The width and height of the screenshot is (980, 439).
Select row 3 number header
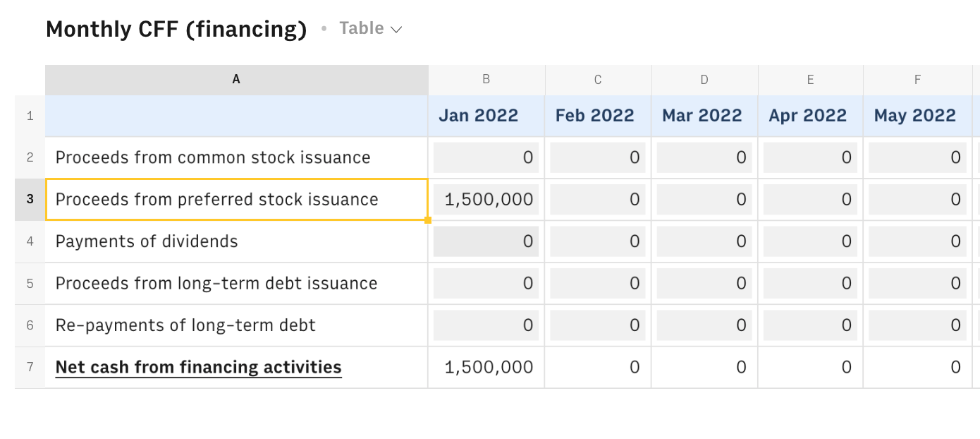(x=30, y=200)
